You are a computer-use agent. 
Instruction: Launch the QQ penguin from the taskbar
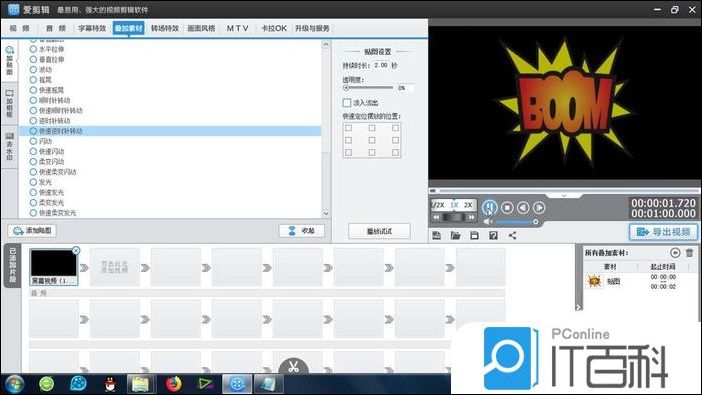click(x=110, y=384)
